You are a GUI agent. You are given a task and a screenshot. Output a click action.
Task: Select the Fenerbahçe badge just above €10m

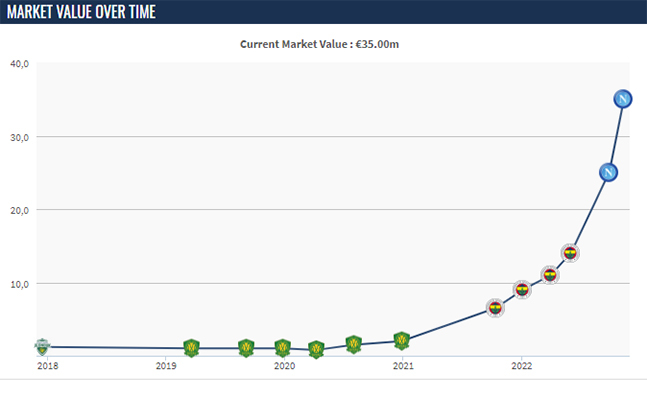coord(550,275)
